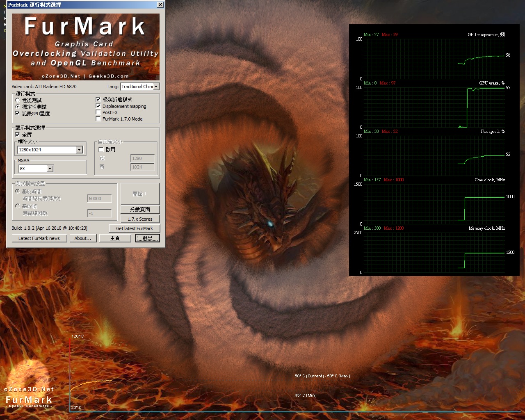The width and height of the screenshot is (525, 420).
Task: Click the '45° C (Min)' label
Action: [x=306, y=395]
